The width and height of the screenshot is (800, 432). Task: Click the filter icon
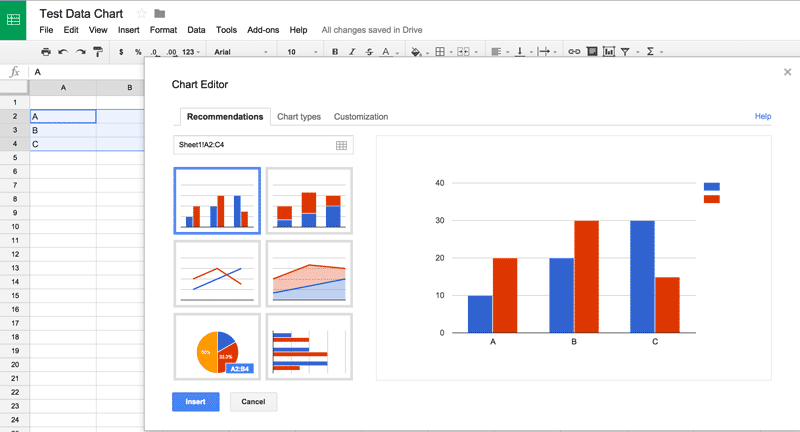(625, 52)
